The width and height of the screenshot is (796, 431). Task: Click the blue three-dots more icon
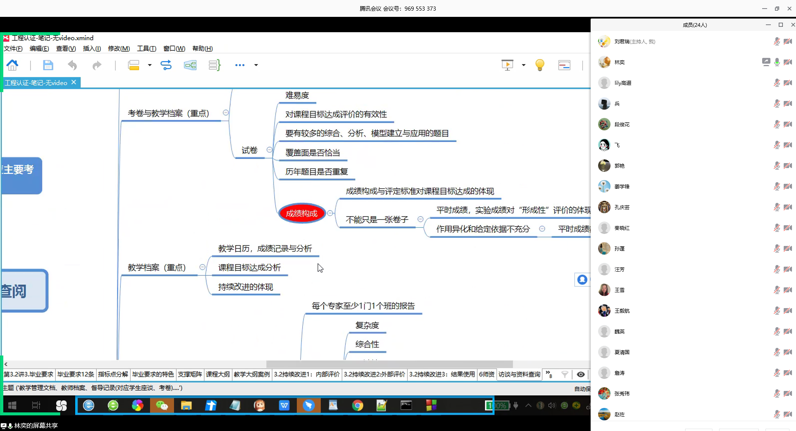239,65
